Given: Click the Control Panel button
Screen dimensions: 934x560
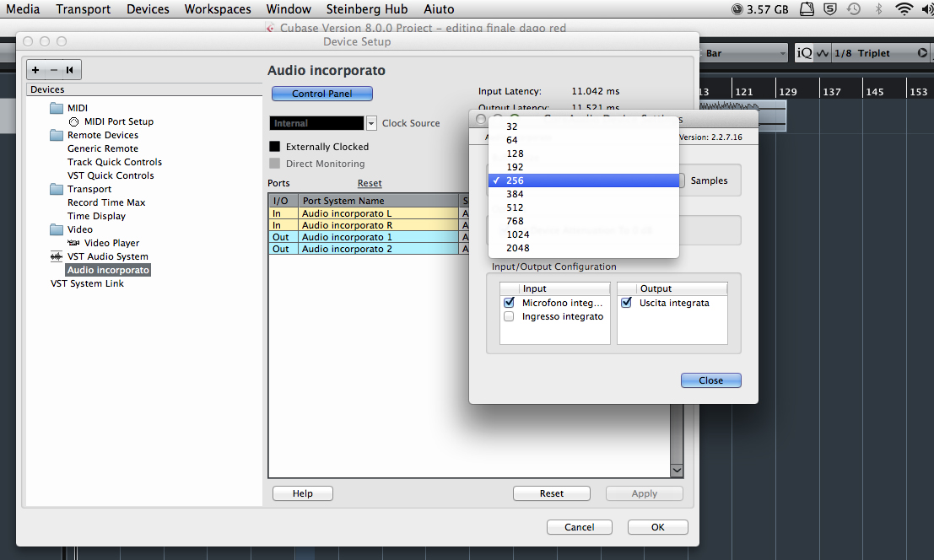Looking at the screenshot, I should 322,94.
